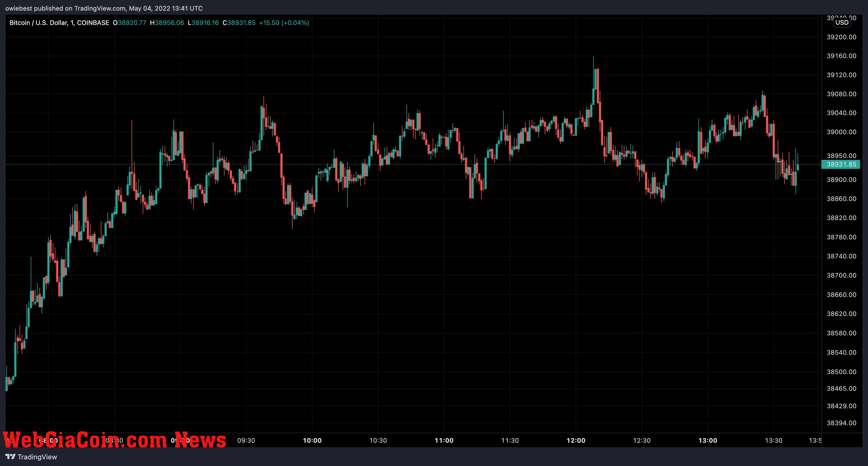Click the 38780.00 price axis label

coord(841,237)
